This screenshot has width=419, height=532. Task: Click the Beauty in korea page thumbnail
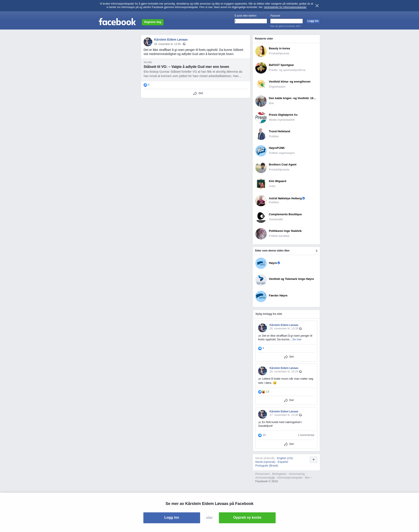pos(261,51)
